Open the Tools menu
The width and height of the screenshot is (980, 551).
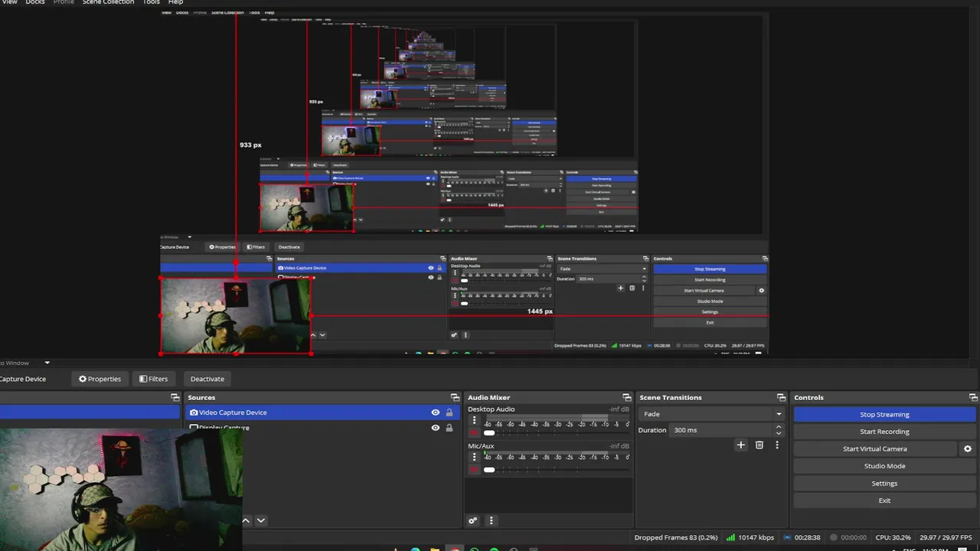(x=152, y=2)
